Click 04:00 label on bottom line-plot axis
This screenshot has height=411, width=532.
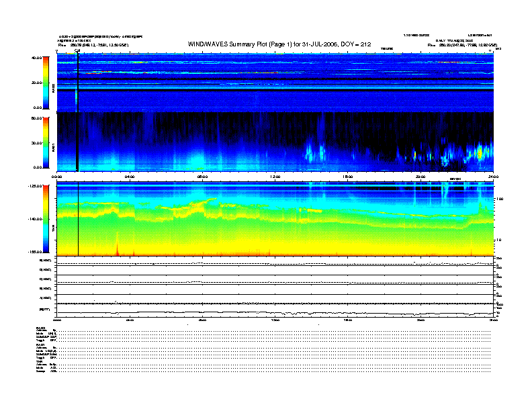[x=130, y=320]
